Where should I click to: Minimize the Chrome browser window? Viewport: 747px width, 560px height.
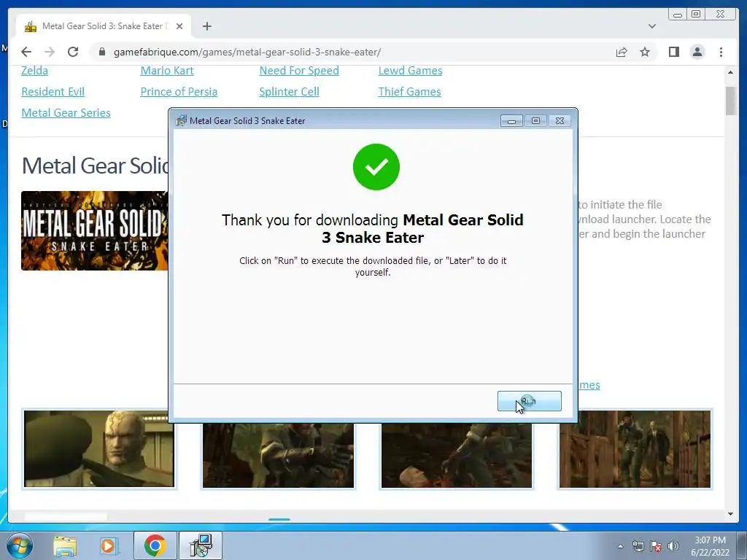(x=678, y=15)
